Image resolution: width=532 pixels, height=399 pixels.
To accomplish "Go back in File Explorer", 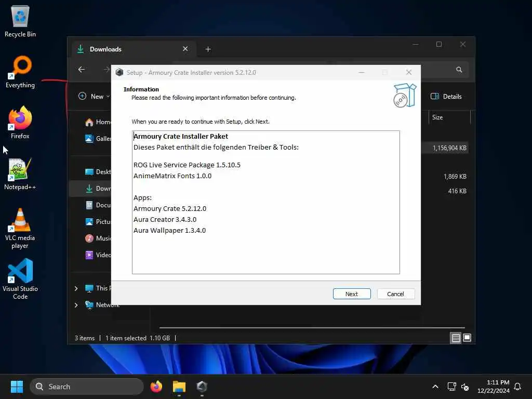I will click(82, 70).
